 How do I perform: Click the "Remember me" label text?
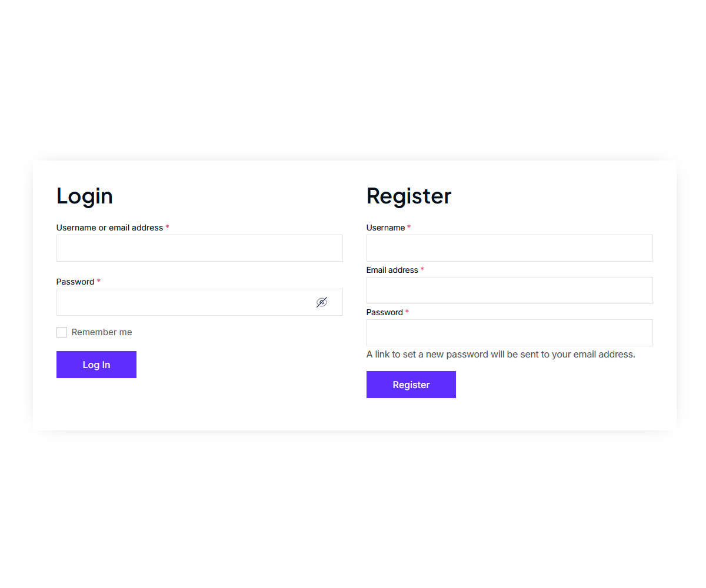click(102, 332)
